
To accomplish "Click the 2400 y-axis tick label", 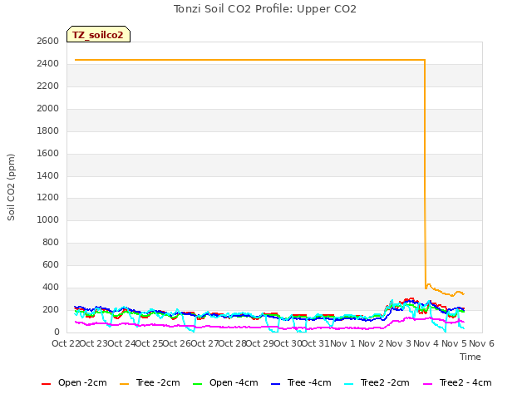I will coord(48,64).
